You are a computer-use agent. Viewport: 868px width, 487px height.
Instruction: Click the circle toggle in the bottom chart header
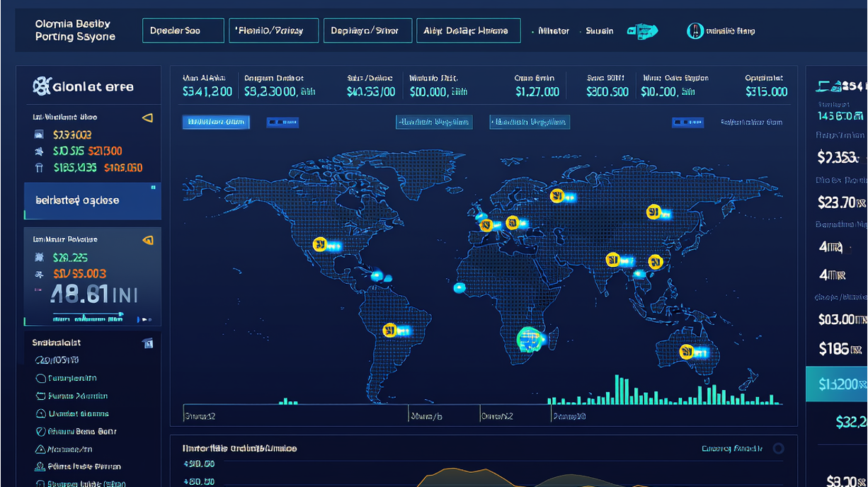[x=778, y=448]
